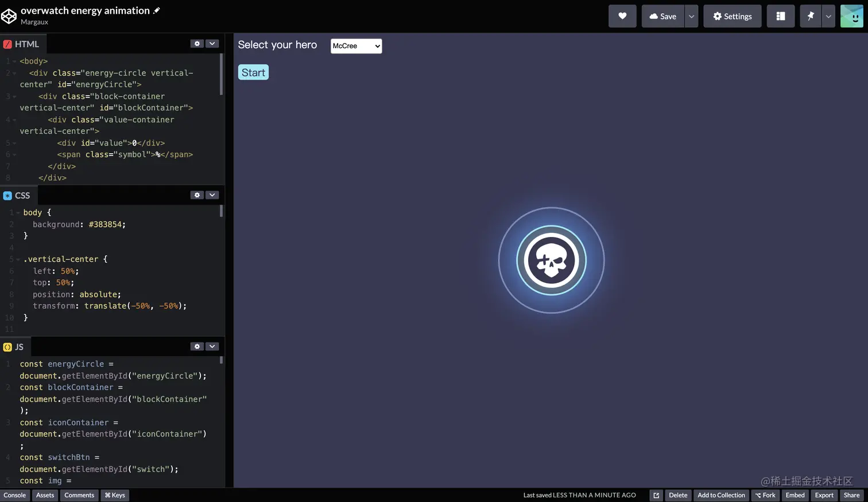Open CSS editor settings gear
This screenshot has width=868, height=502.
point(197,195)
